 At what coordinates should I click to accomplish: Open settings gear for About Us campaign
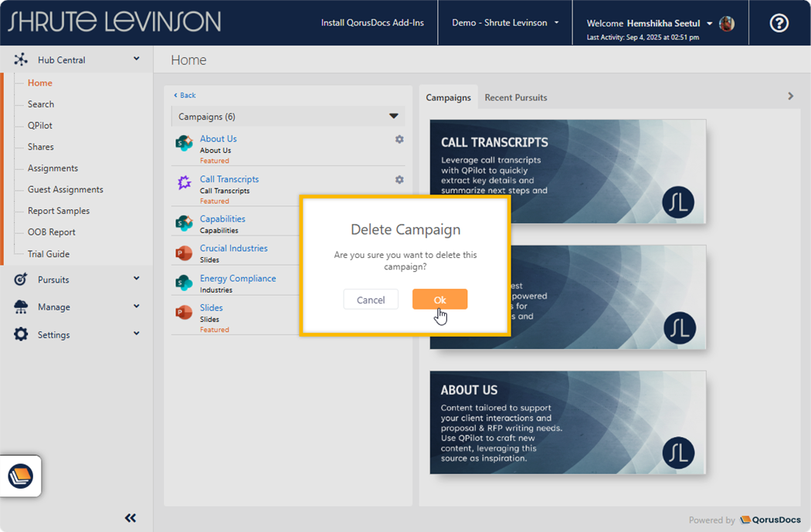(399, 140)
